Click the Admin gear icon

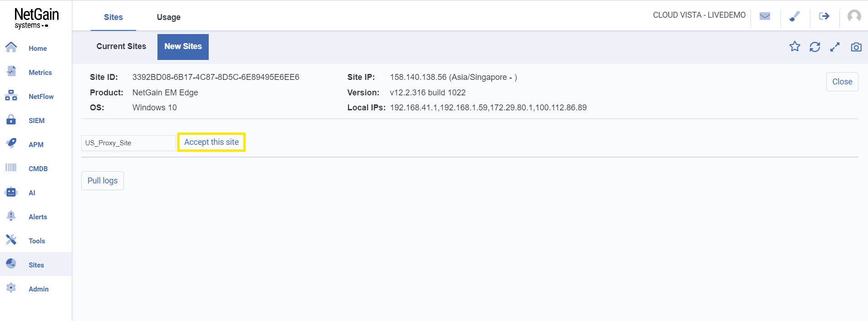click(11, 287)
